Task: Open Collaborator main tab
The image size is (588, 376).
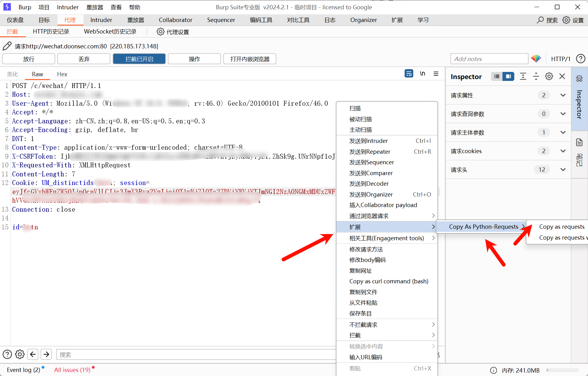Action: (x=175, y=20)
